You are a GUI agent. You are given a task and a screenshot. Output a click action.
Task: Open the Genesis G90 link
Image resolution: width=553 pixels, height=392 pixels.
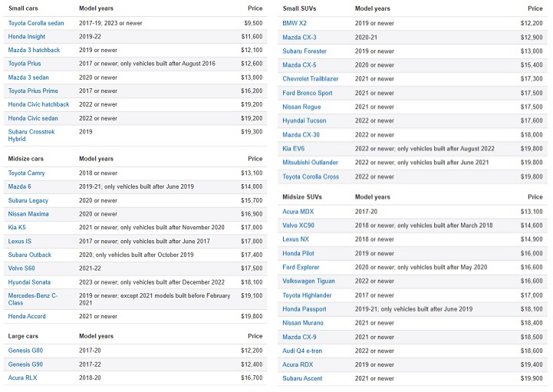click(x=25, y=364)
